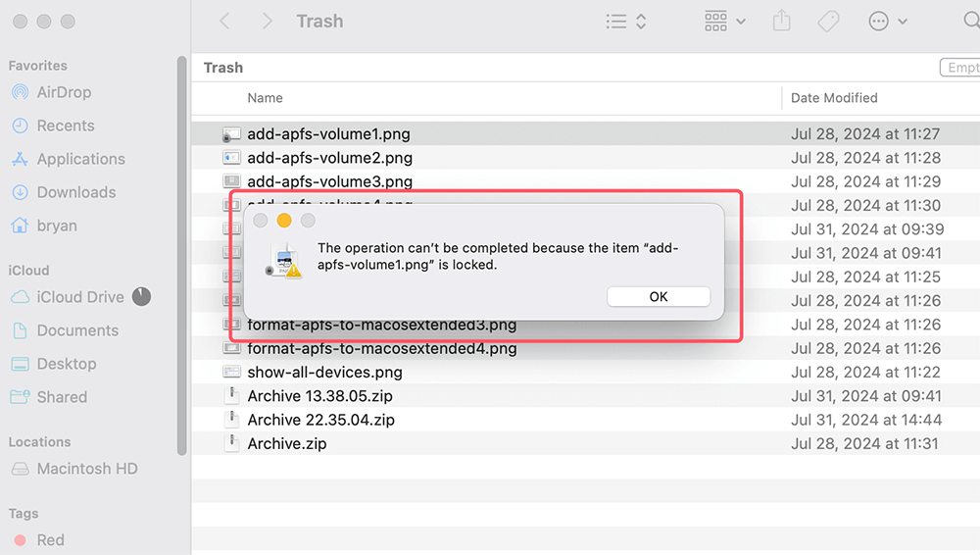This screenshot has width=980, height=555.
Task: Open Applications from the sidebar
Action: [80, 159]
